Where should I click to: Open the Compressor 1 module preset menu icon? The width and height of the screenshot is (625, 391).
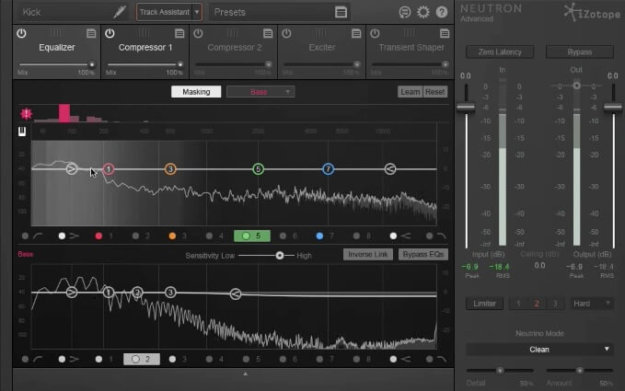(x=179, y=33)
